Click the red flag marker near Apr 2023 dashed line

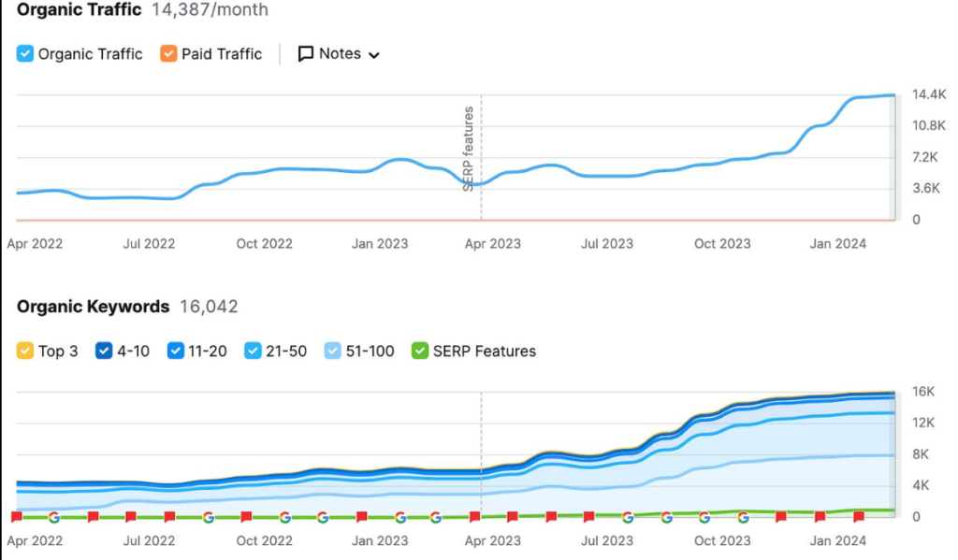(x=474, y=517)
